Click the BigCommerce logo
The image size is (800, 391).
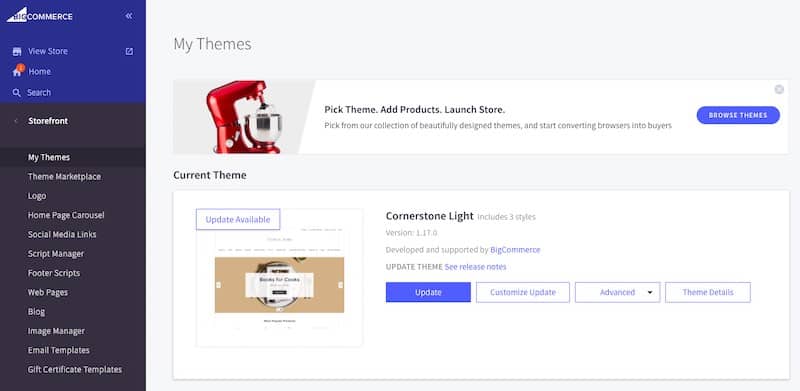[x=39, y=15]
